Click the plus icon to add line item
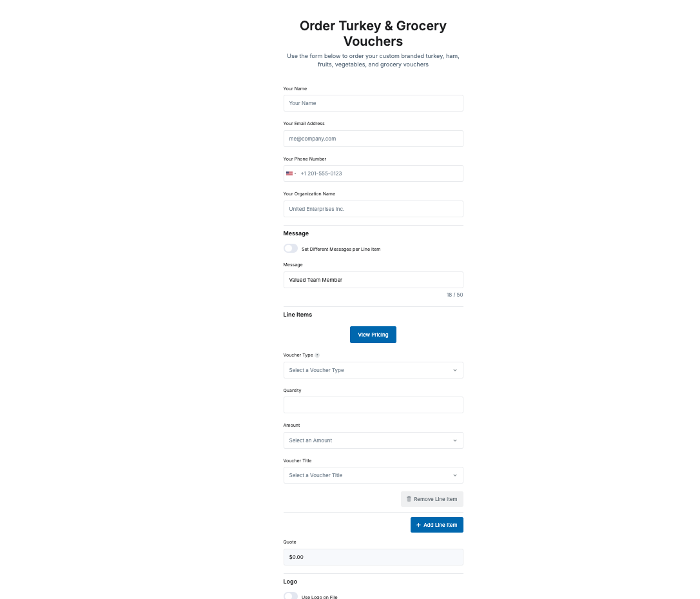This screenshot has height=599, width=700. [x=418, y=525]
